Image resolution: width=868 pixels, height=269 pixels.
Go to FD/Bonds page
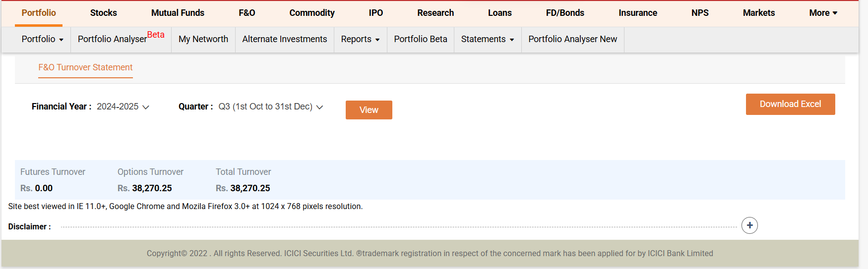(565, 13)
